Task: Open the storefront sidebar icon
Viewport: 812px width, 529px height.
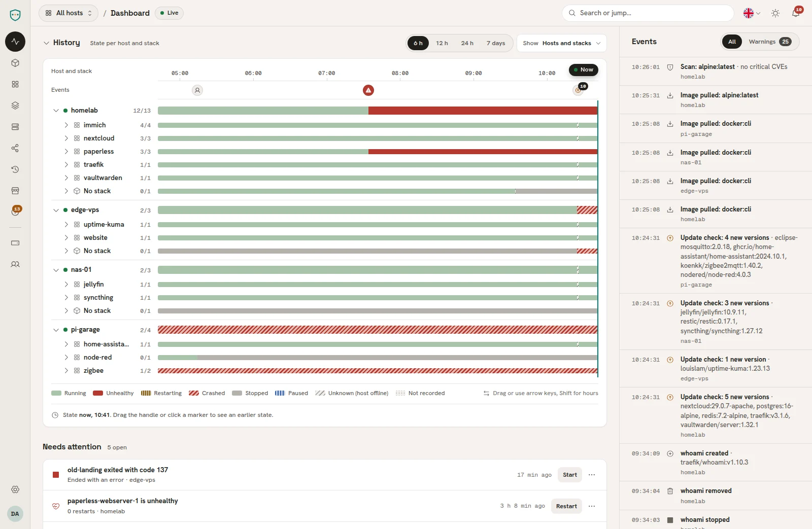Action: click(15, 191)
